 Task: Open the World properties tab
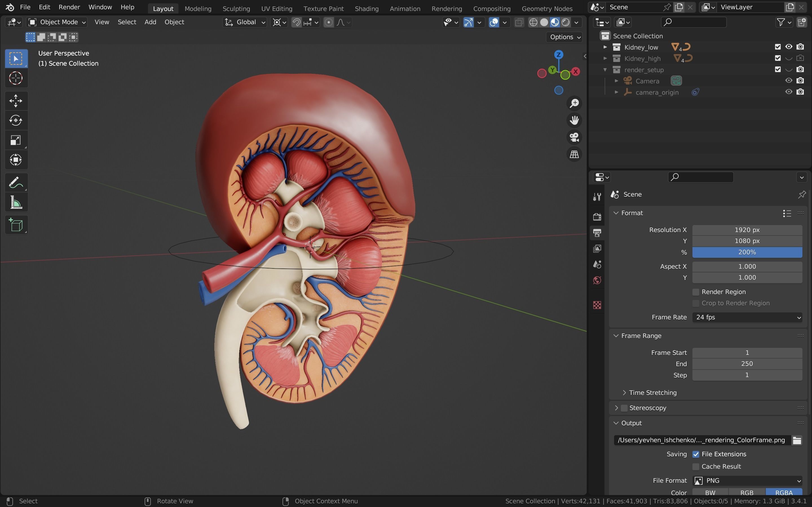[x=597, y=280]
